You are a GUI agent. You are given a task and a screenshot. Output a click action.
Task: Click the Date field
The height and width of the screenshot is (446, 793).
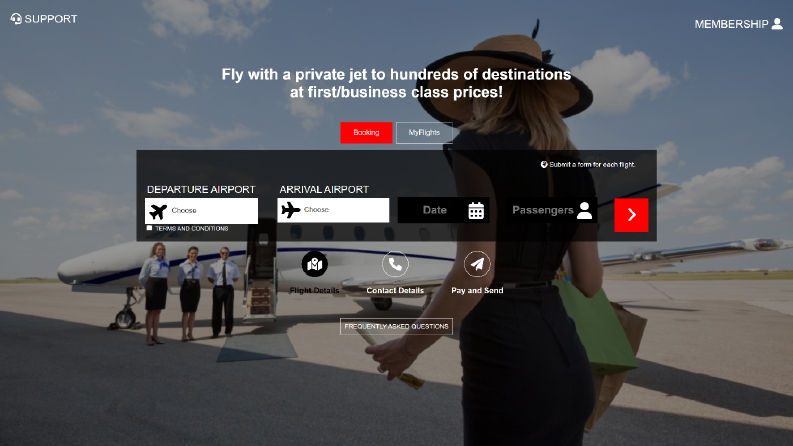(444, 210)
